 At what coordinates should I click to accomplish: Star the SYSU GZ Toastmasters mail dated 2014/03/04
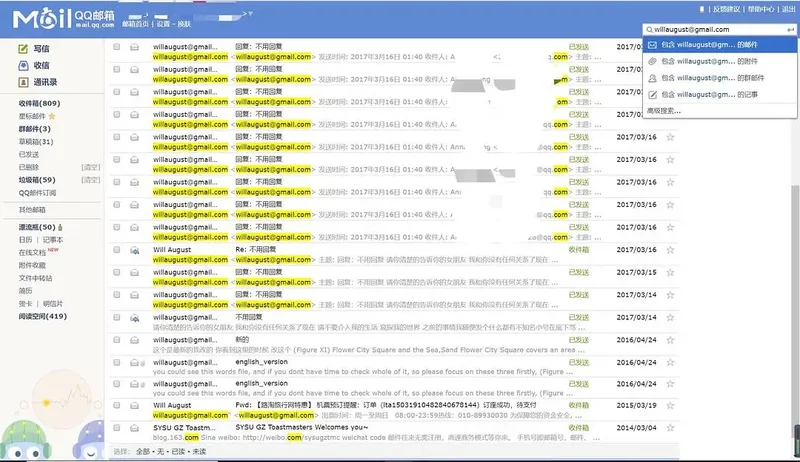[670, 428]
